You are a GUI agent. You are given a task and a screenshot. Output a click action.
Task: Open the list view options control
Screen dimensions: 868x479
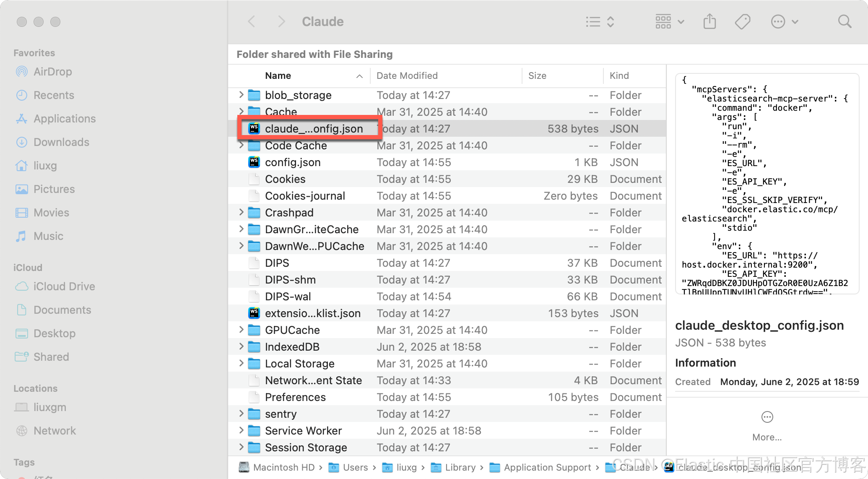pyautogui.click(x=600, y=21)
